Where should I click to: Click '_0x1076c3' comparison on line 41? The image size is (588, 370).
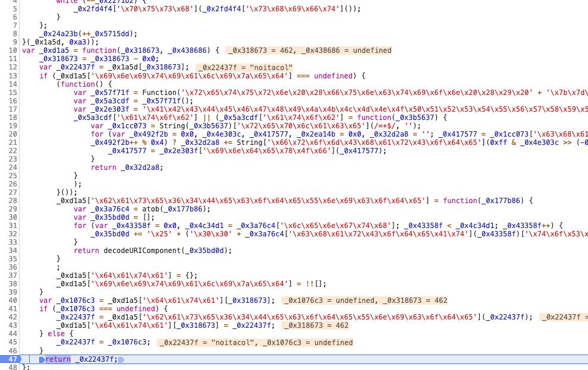pos(76,309)
